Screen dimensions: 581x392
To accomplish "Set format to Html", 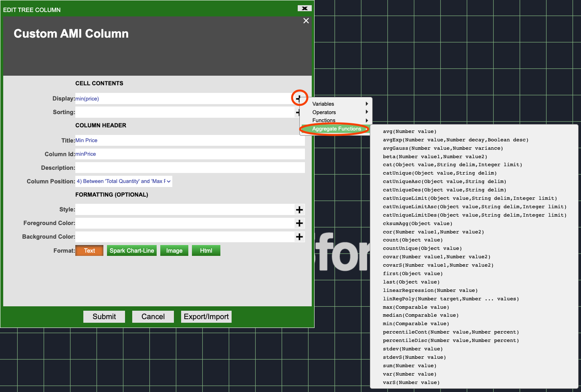I will click(x=206, y=251).
